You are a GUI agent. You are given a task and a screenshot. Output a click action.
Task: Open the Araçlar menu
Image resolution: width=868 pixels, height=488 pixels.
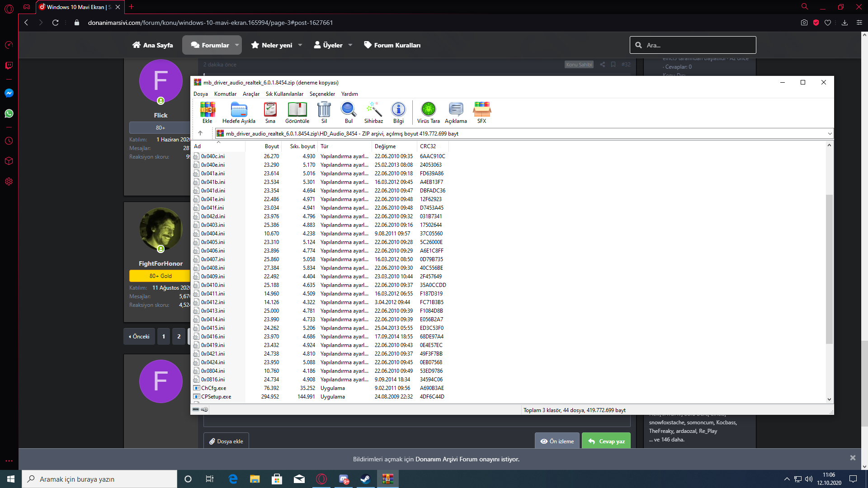tap(251, 94)
